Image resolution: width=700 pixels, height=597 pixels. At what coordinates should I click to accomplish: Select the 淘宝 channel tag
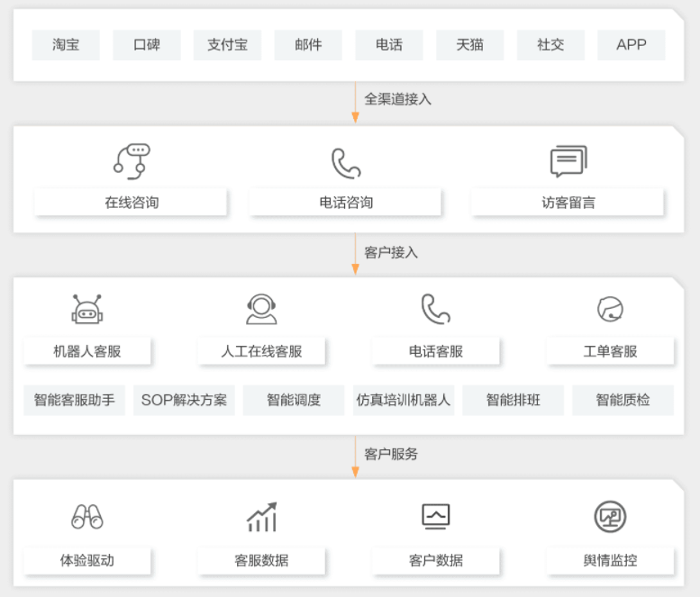click(66, 45)
